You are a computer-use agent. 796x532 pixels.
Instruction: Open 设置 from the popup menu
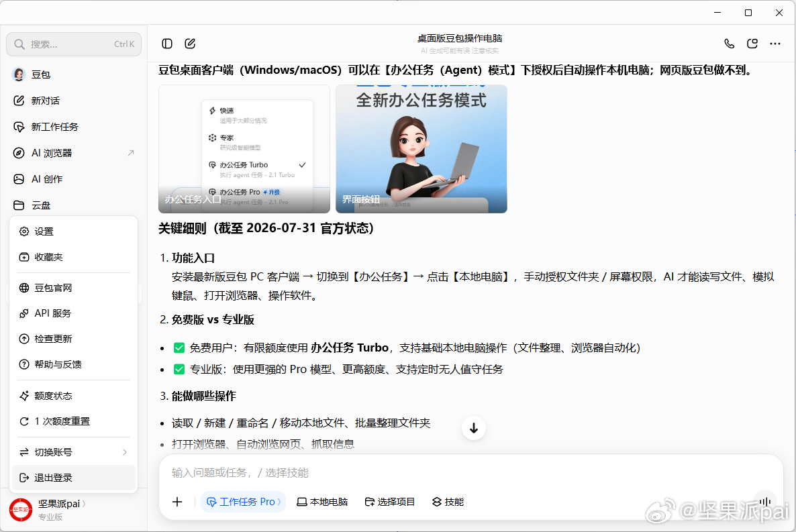click(74, 231)
